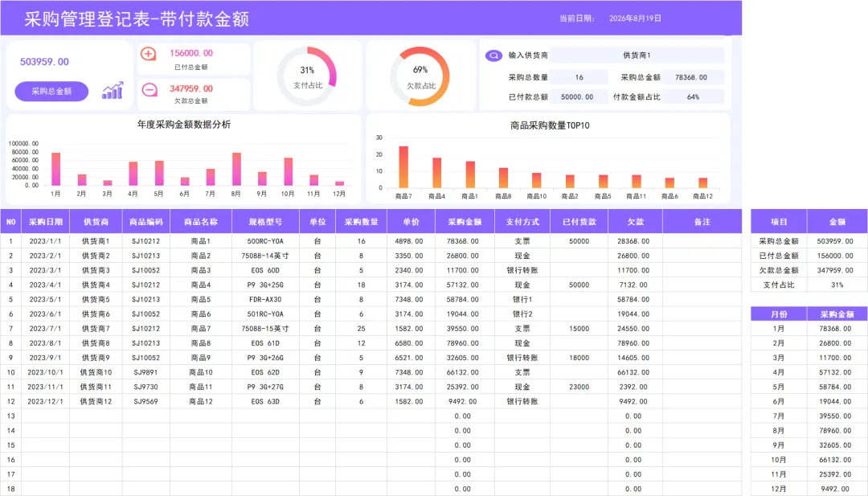The width and height of the screenshot is (868, 496).
Task: Select the 商品10 cell in product name column
Action: click(201, 372)
